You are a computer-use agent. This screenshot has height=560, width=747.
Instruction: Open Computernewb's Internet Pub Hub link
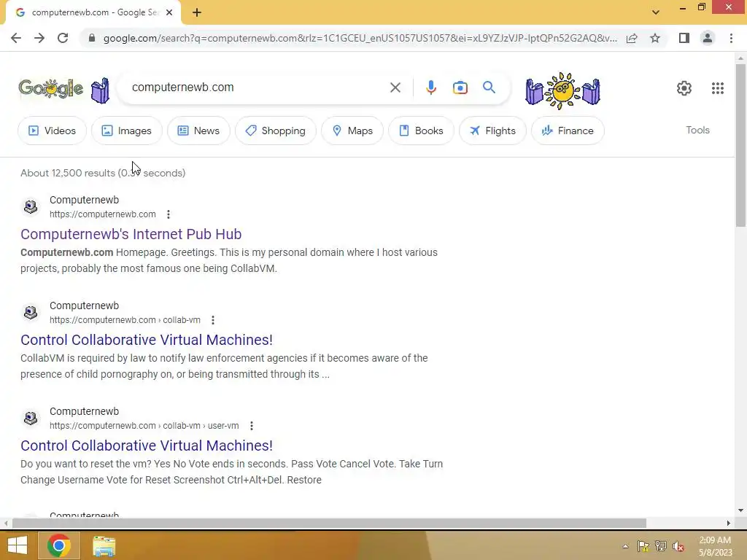[x=131, y=234]
